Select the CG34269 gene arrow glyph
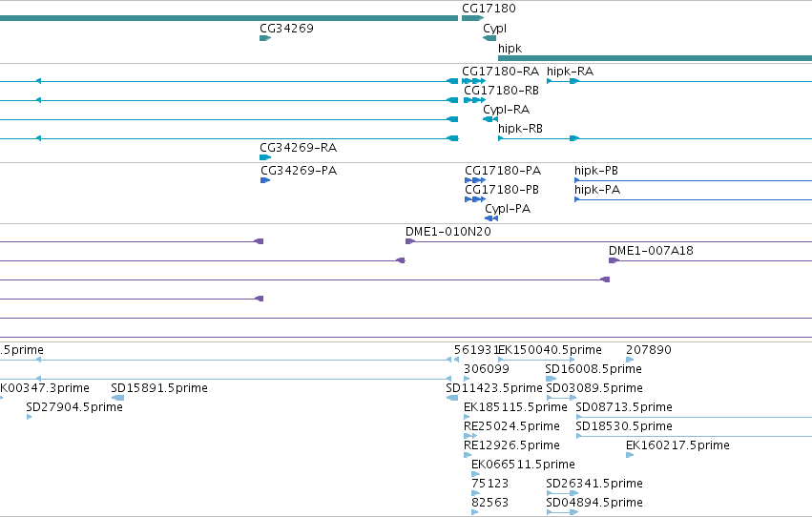 (265, 38)
